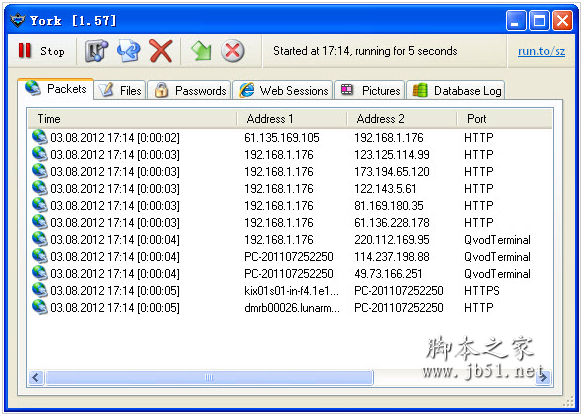
Task: Click the green arrow export toolbar icon
Action: coord(201,51)
